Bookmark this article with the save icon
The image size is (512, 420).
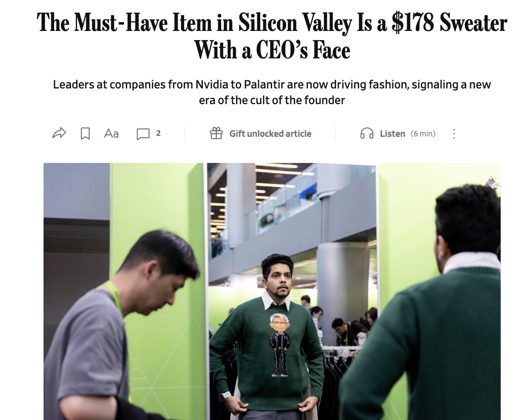85,133
